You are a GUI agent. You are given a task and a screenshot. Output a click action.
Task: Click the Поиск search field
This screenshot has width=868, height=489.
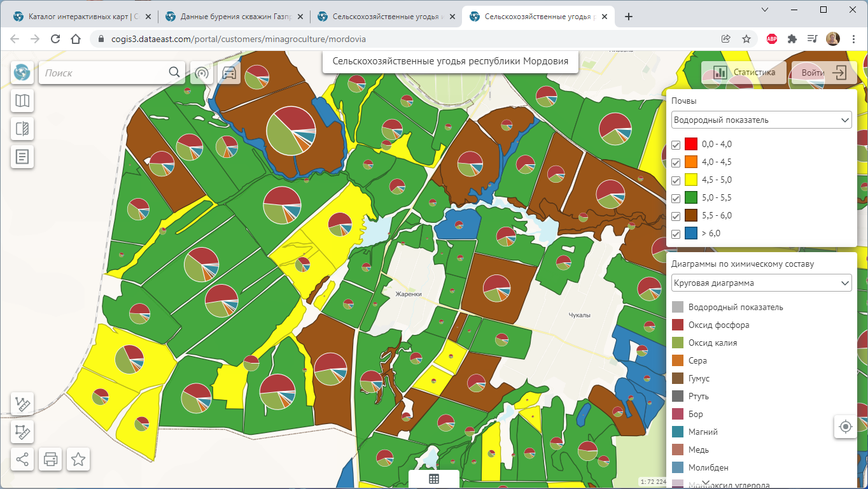point(102,73)
